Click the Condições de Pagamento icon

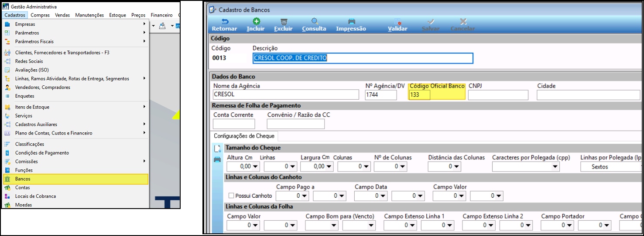7,152
